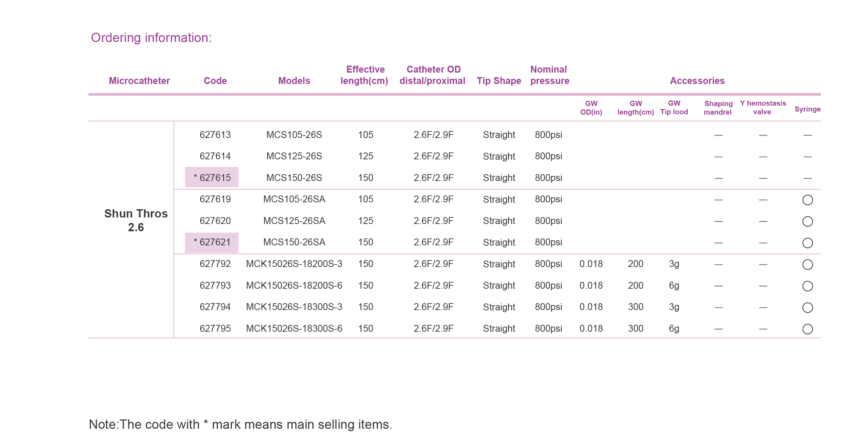
Task: Click syringe circle for MCK15026S-18200S-6 row
Action: [x=807, y=286]
